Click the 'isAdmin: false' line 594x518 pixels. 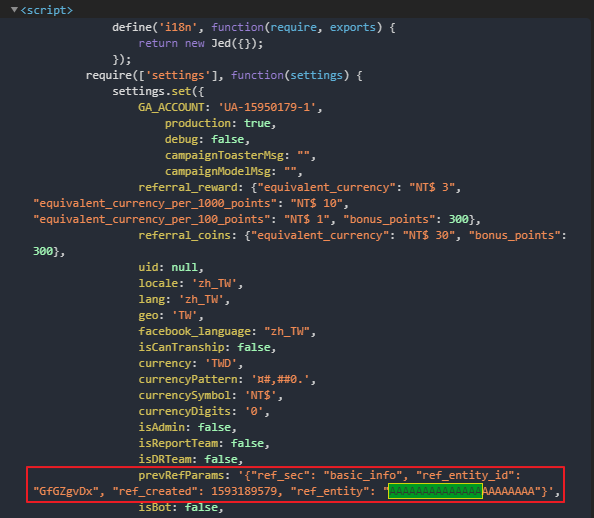point(188,427)
